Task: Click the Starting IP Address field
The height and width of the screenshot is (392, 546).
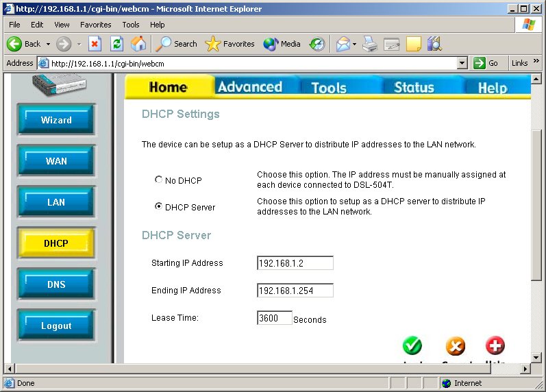Action: pyautogui.click(x=295, y=262)
